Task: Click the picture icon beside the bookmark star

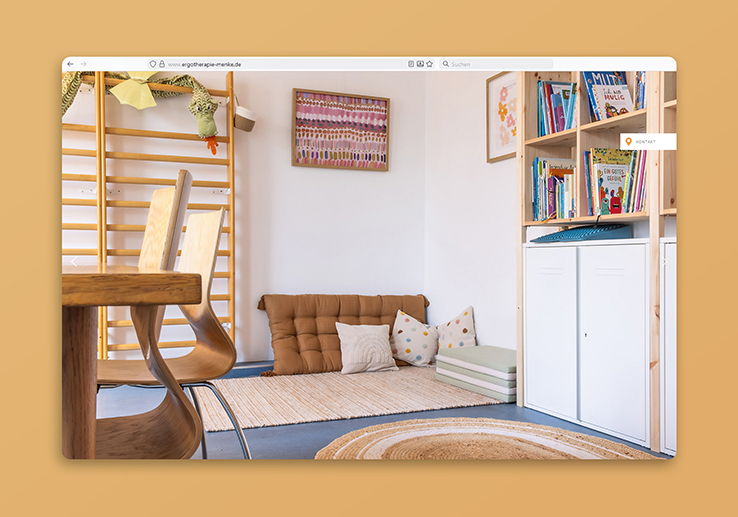Action: [420, 64]
